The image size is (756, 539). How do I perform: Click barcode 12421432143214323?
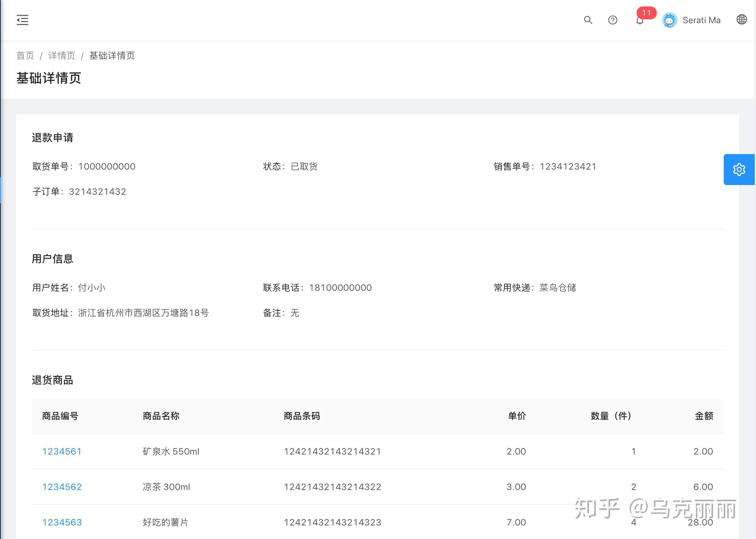pos(332,523)
